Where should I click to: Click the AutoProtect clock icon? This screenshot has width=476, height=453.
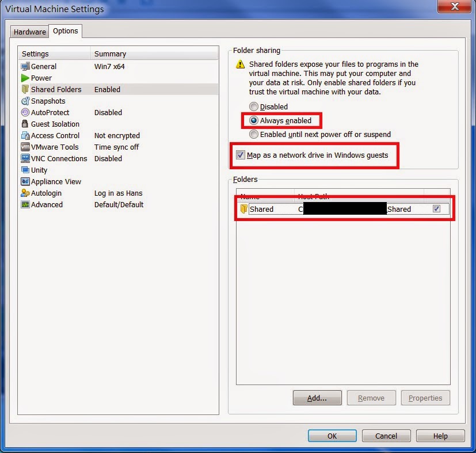pos(25,113)
